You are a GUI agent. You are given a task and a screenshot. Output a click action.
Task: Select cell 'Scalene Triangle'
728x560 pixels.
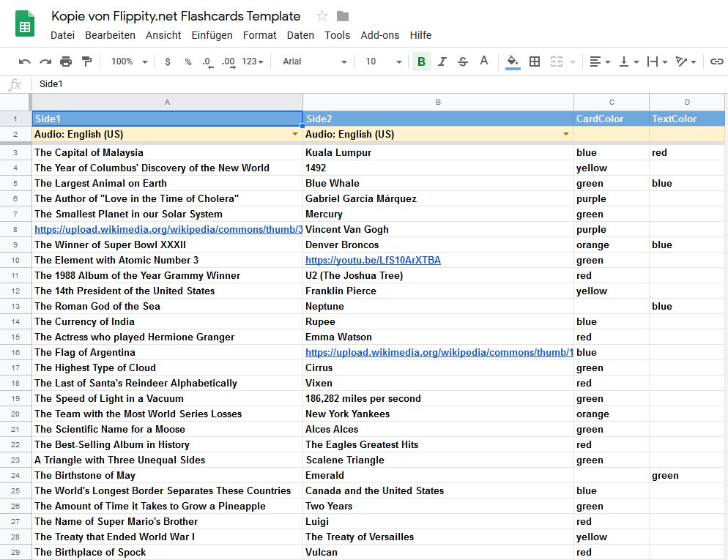click(438, 460)
